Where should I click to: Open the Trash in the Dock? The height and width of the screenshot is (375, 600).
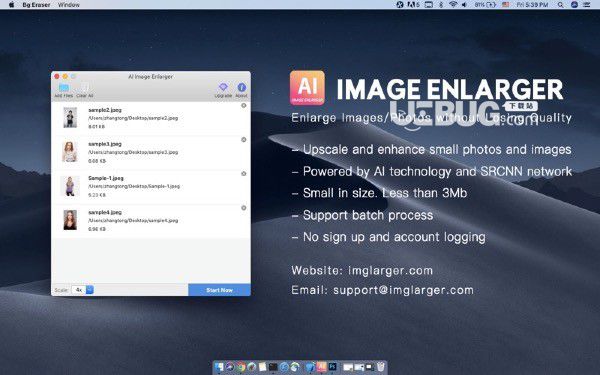point(380,367)
